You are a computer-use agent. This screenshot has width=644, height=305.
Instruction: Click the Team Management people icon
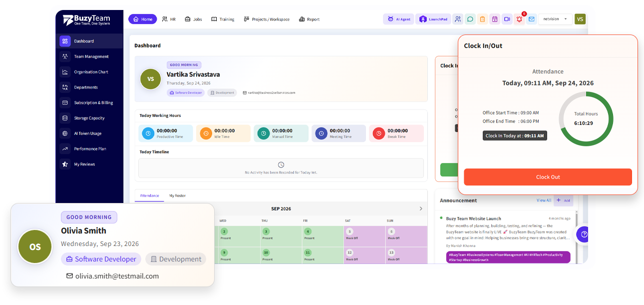(64, 56)
